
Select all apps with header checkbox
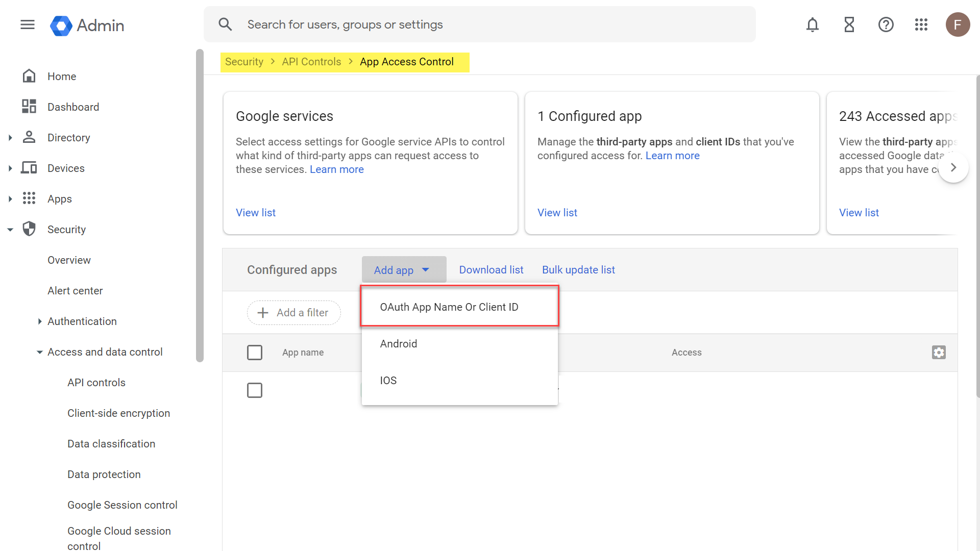tap(255, 353)
